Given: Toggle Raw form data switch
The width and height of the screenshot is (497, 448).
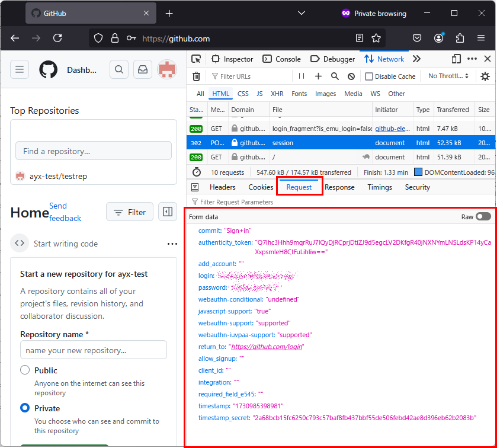Looking at the screenshot, I should tap(483, 217).
